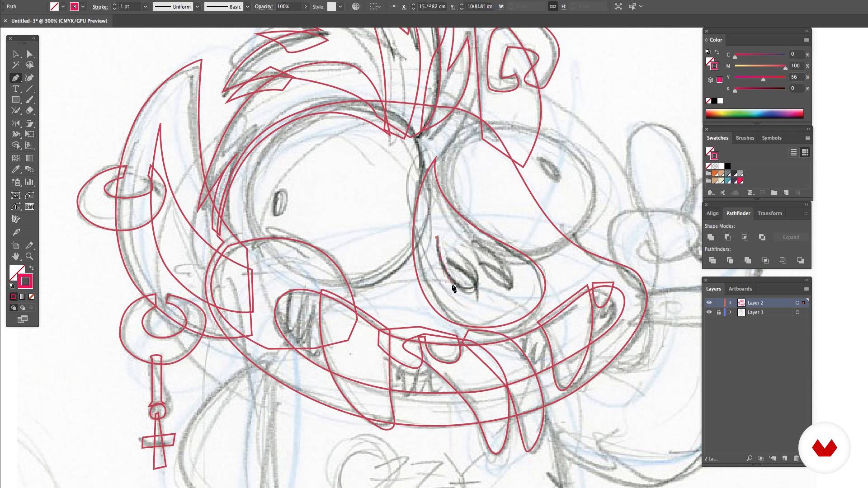Select the Column Graph tool
This screenshot has height=488, width=868.
click(29, 183)
